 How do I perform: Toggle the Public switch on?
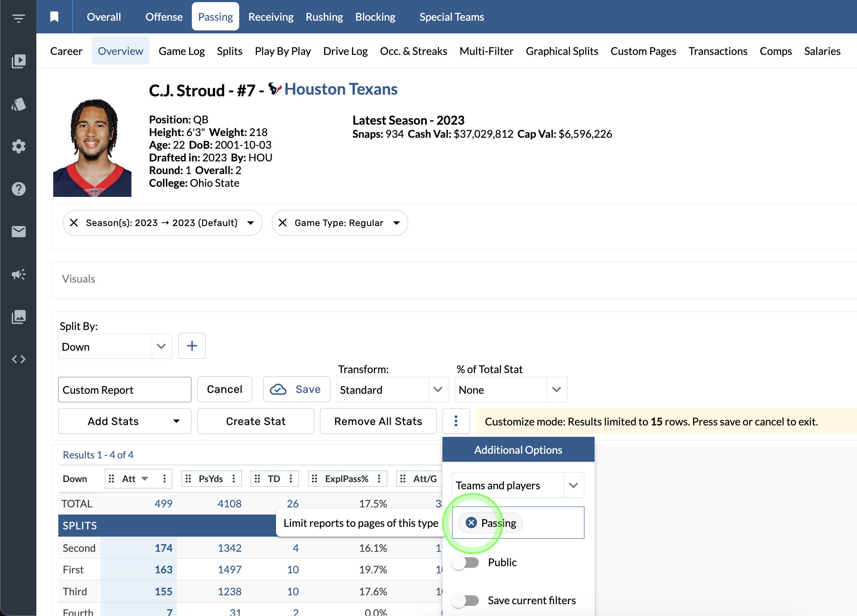pos(465,562)
